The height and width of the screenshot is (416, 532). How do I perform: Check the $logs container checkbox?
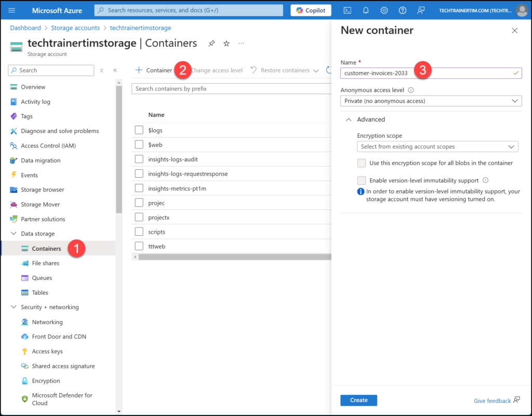pos(139,130)
